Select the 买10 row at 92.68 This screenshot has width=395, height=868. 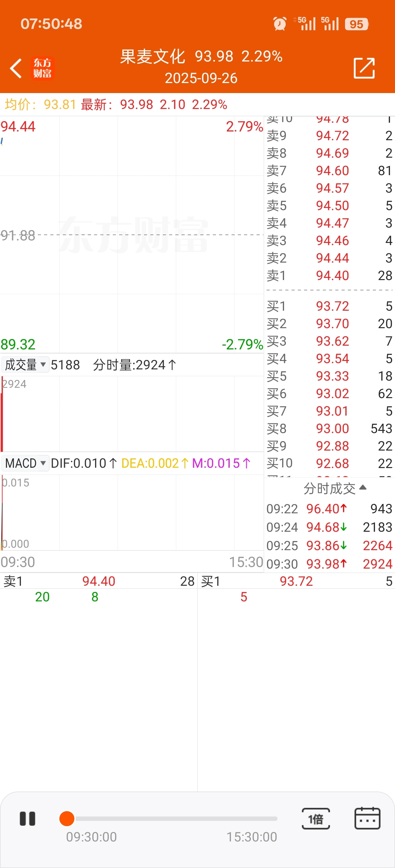[x=329, y=463]
